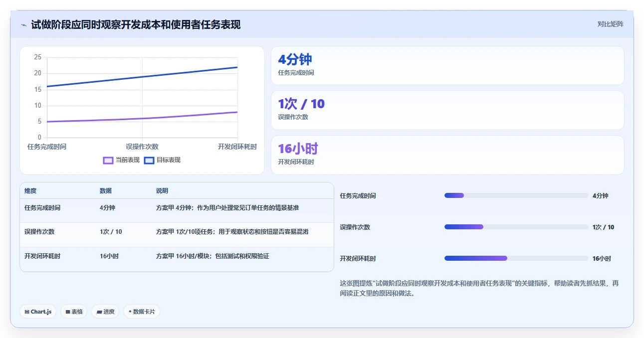The image size is (644, 338).
Task: Select the 开发闭环耗时 table row cell
Action: click(42, 256)
